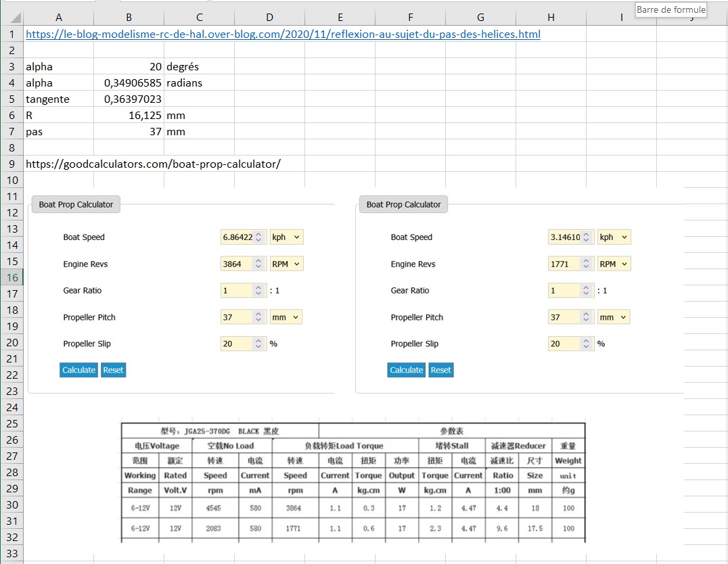Click right calculator's Propeller Slip stepper arrows
Image resolution: width=728 pixels, height=564 pixels.
coord(585,344)
